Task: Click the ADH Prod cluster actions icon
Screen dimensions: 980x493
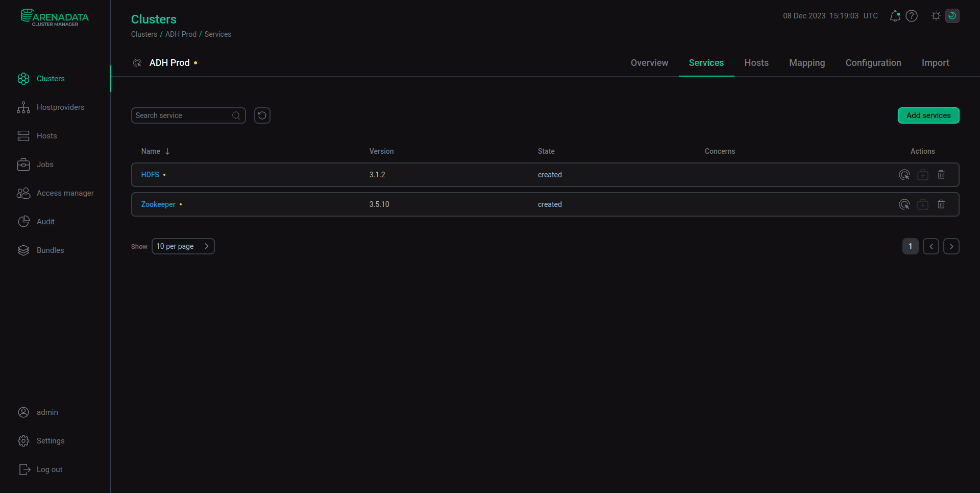Action: tap(137, 63)
